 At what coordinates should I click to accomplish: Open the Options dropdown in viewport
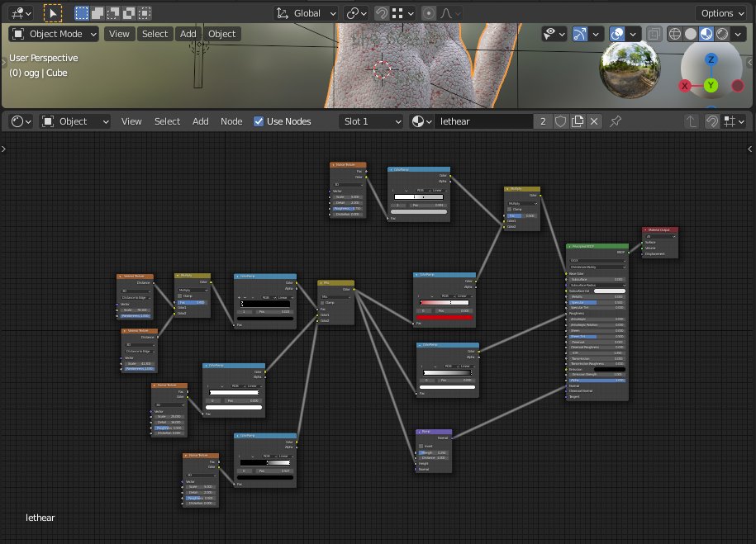722,13
